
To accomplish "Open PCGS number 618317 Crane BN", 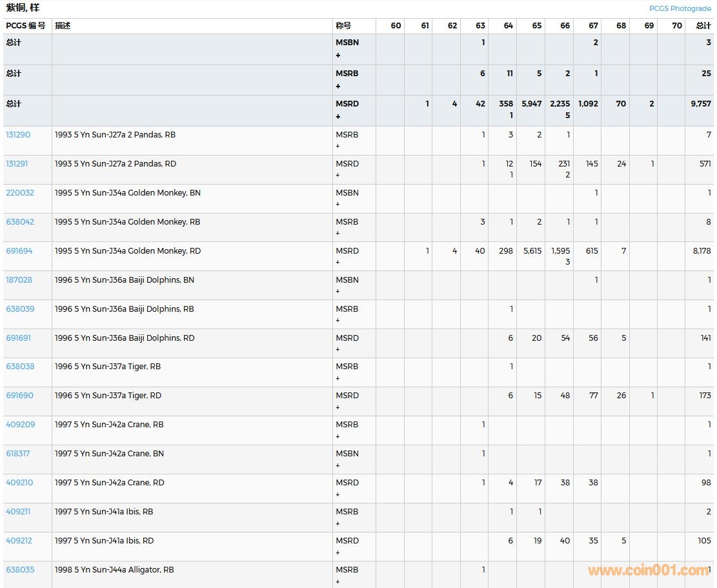I will tap(18, 454).
